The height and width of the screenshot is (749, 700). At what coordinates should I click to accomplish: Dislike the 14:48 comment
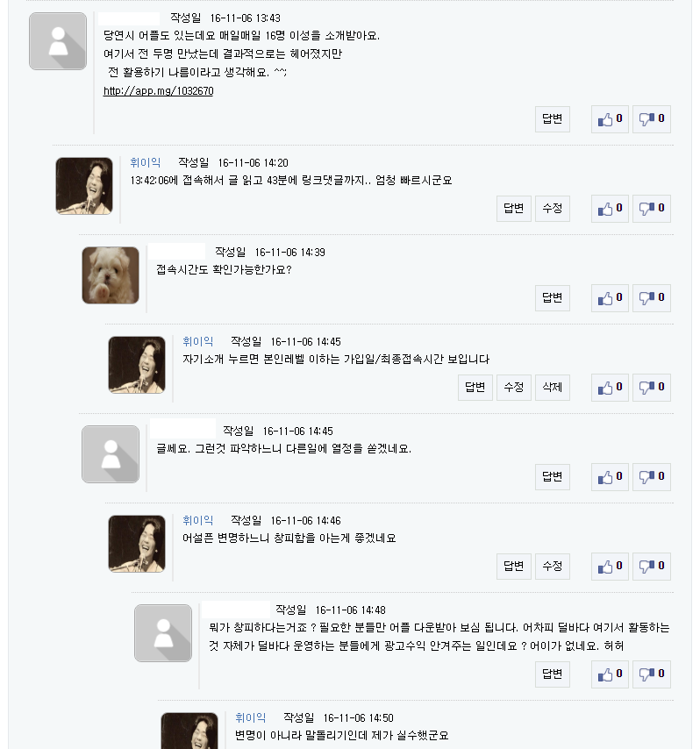[x=651, y=674]
